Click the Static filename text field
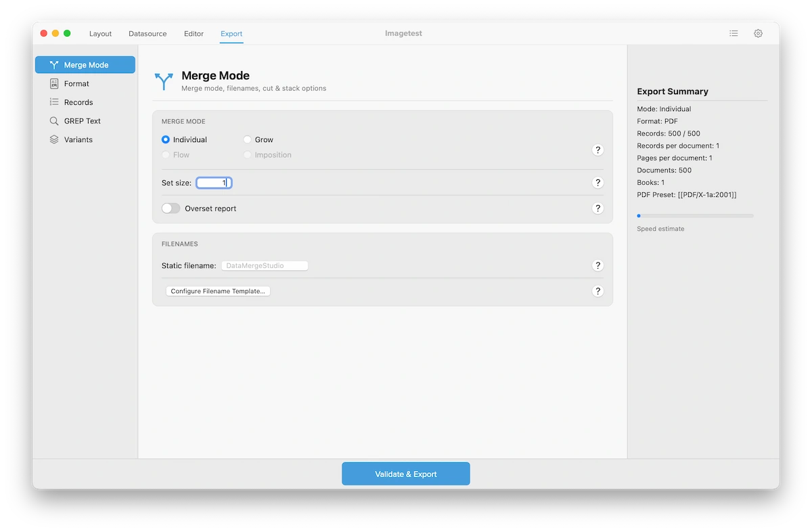812x532 pixels. click(265, 266)
